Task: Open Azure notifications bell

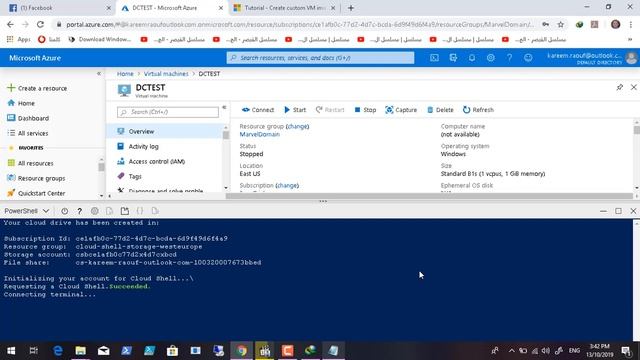Action: tap(472, 58)
